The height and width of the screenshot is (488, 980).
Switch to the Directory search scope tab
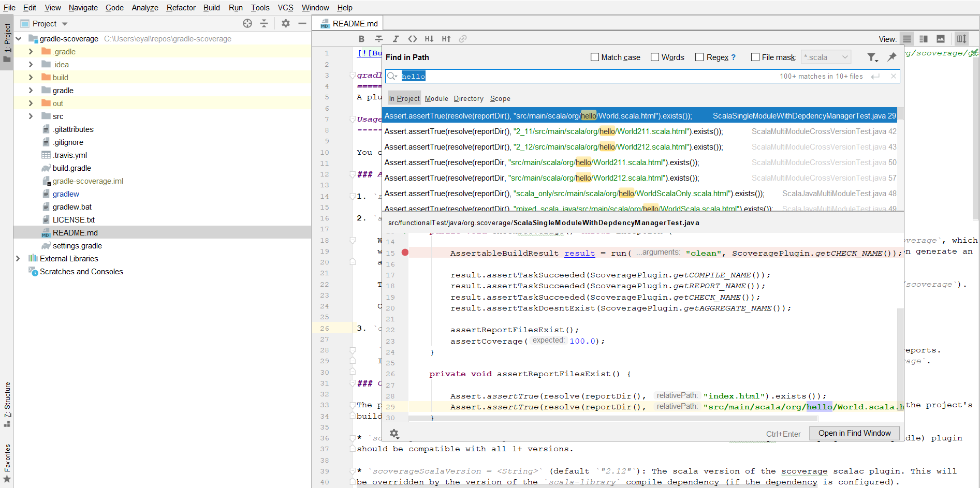coord(468,98)
